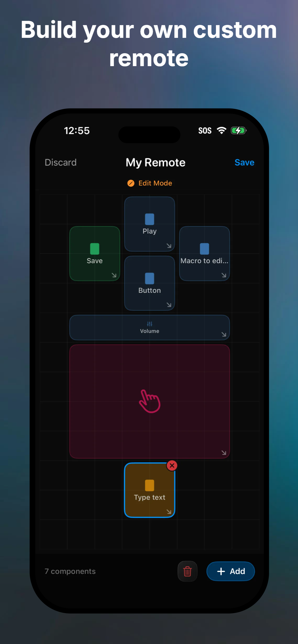Click blue square icon on Button component
This screenshot has height=644, width=298.
[149, 278]
